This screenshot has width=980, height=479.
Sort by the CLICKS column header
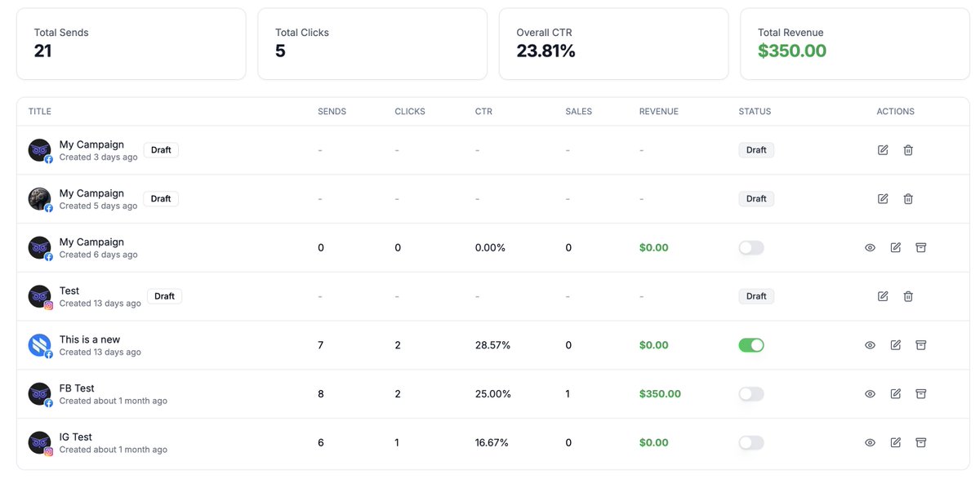410,112
